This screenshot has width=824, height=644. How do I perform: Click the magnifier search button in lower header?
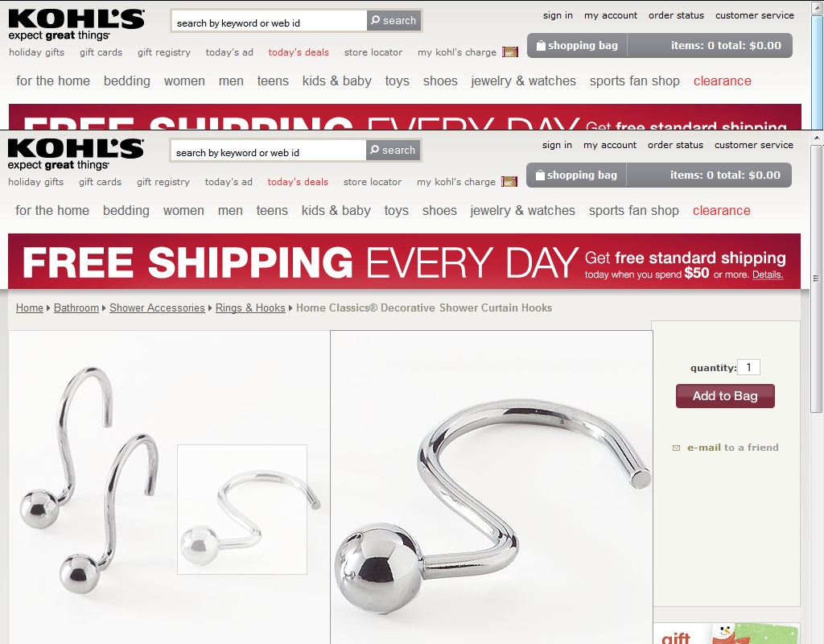pyautogui.click(x=393, y=151)
